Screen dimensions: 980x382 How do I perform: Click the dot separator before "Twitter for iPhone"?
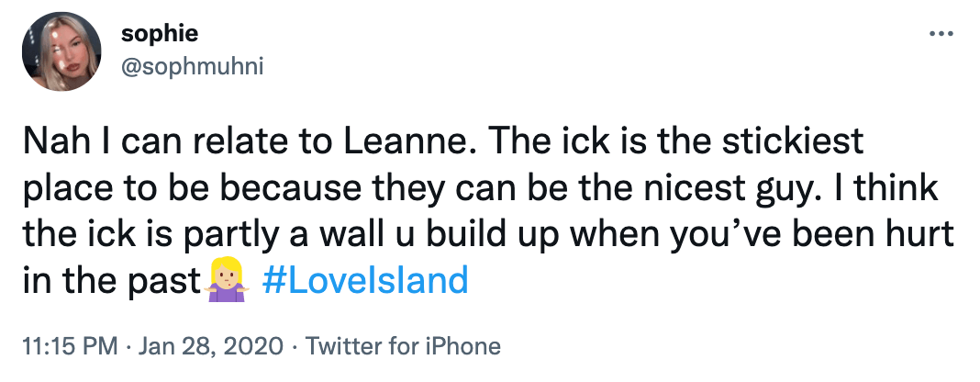294,346
